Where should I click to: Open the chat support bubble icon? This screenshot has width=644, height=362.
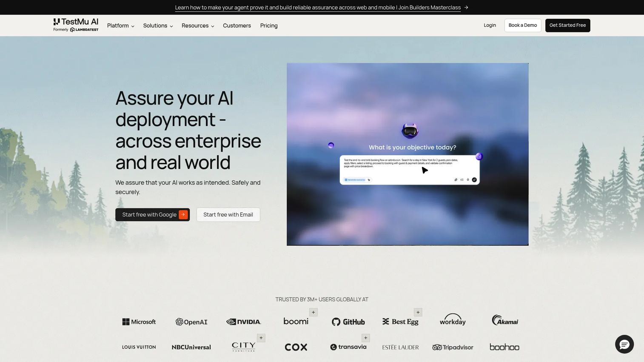pos(624,344)
